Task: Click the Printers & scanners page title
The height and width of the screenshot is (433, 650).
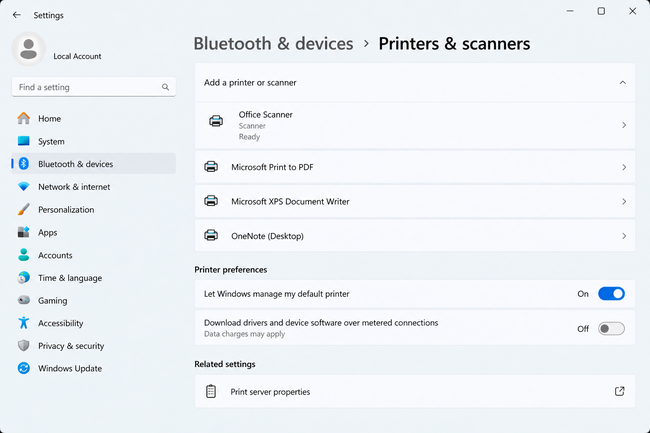Action: [454, 44]
